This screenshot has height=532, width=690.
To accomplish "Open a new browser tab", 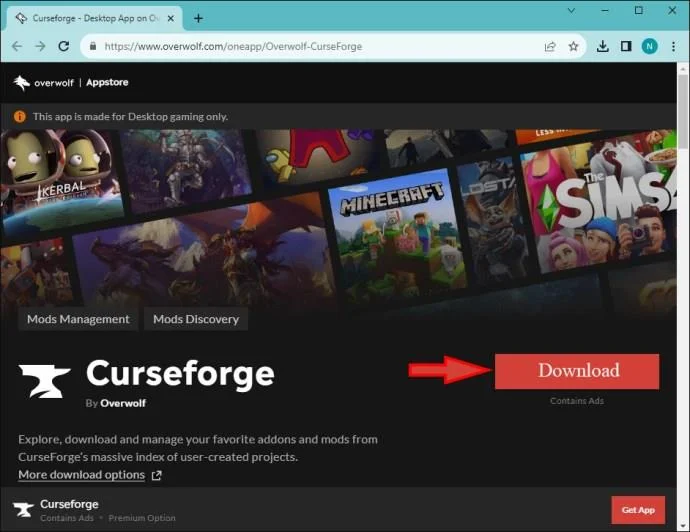I will point(198,18).
